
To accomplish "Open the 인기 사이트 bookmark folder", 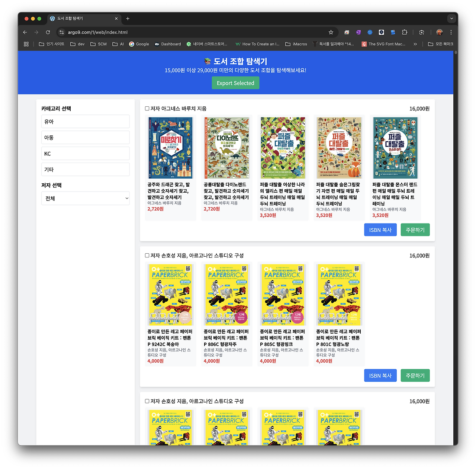I will [x=52, y=44].
